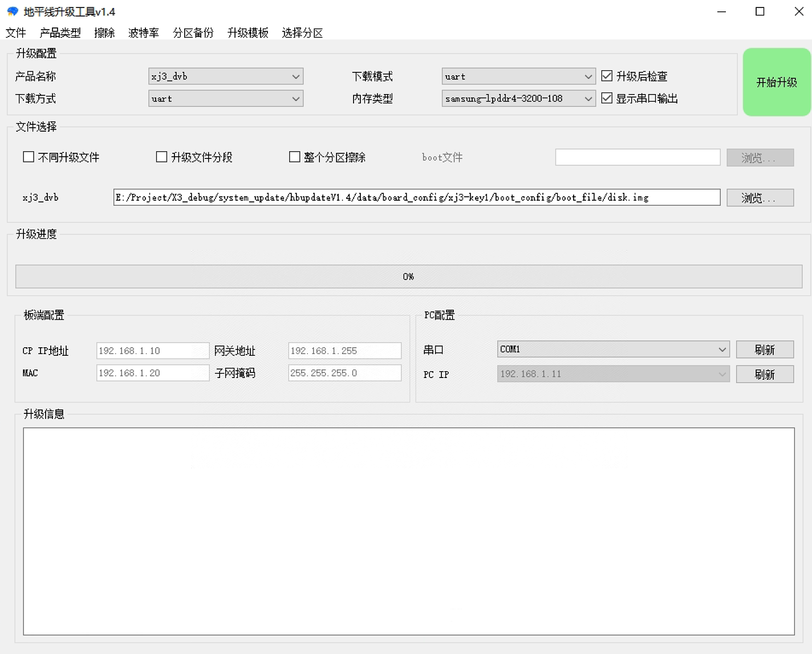Open the 波特率 menu
Image resolution: width=812 pixels, height=654 pixels.
coord(143,33)
